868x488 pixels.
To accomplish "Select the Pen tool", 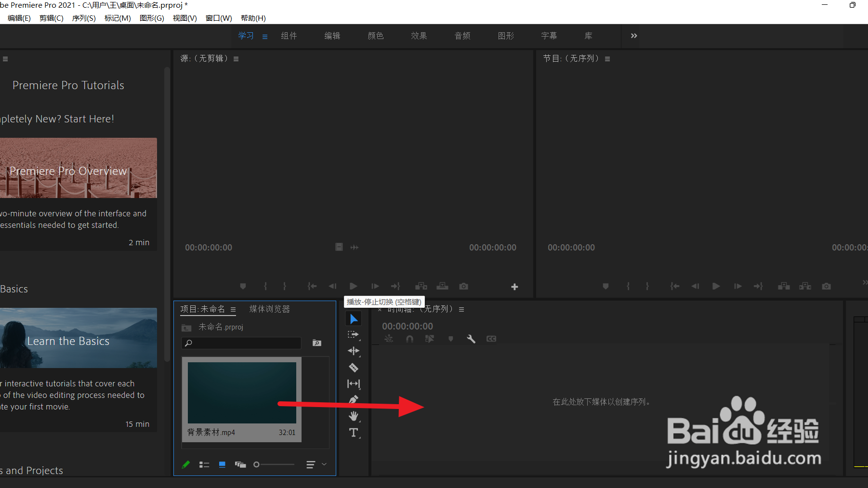I will tap(354, 400).
